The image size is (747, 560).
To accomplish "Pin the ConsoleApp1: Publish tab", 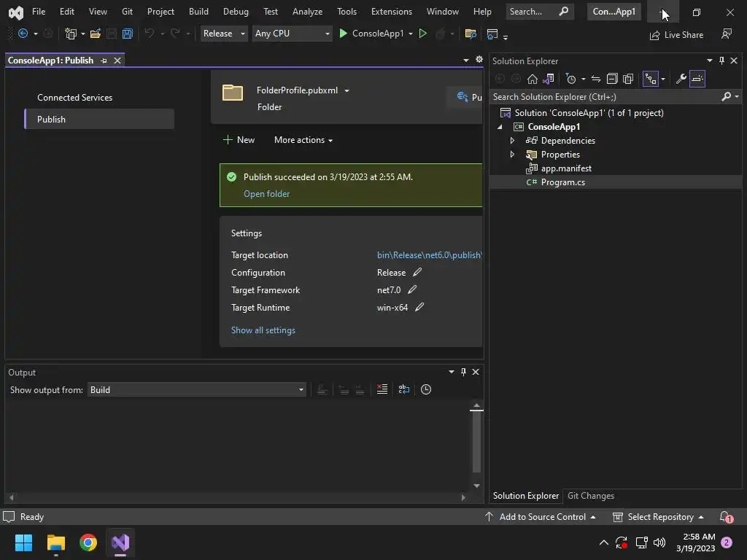I will click(x=104, y=61).
